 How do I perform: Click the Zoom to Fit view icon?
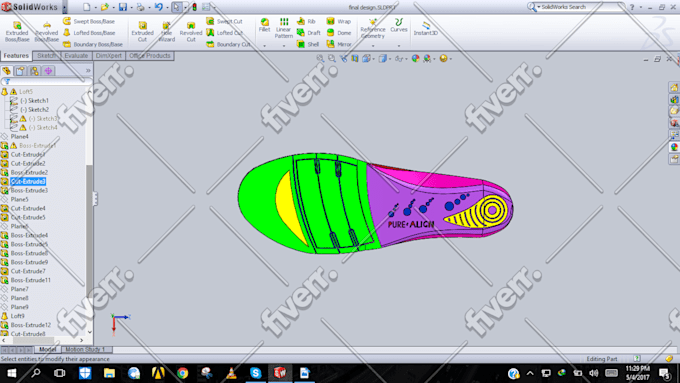pyautogui.click(x=320, y=58)
